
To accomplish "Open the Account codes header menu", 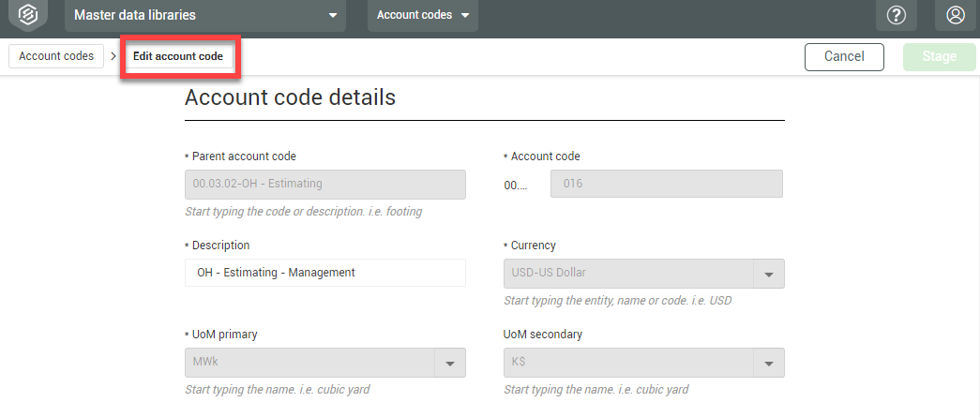I will [x=423, y=15].
